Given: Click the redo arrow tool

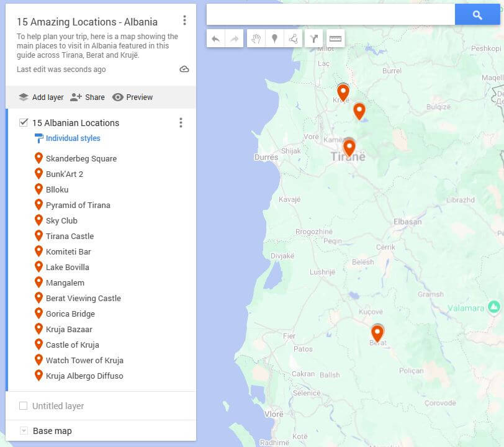Looking at the screenshot, I should pos(235,38).
